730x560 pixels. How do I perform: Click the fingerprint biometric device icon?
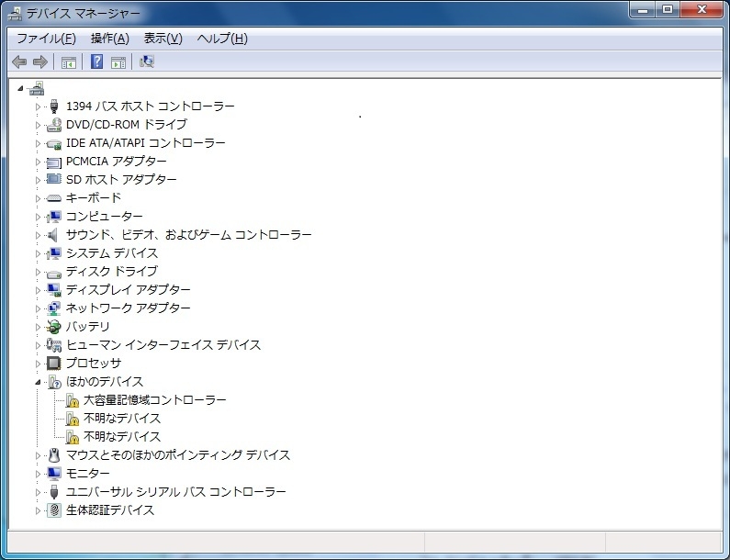pyautogui.click(x=54, y=510)
